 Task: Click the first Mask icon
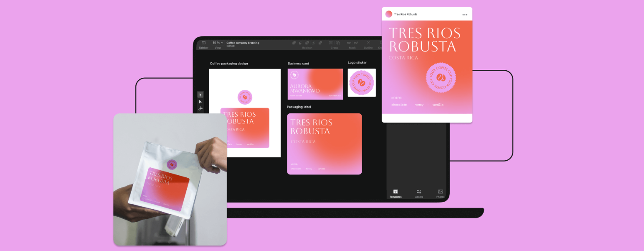pos(349,43)
